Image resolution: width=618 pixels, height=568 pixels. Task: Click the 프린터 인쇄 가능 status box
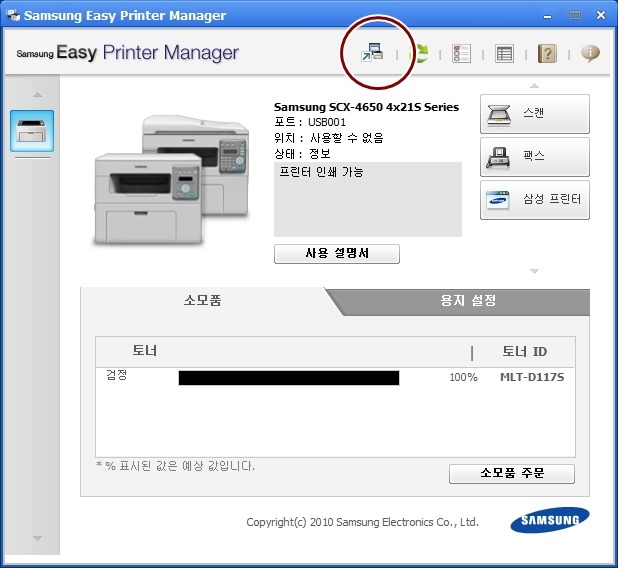(368, 199)
